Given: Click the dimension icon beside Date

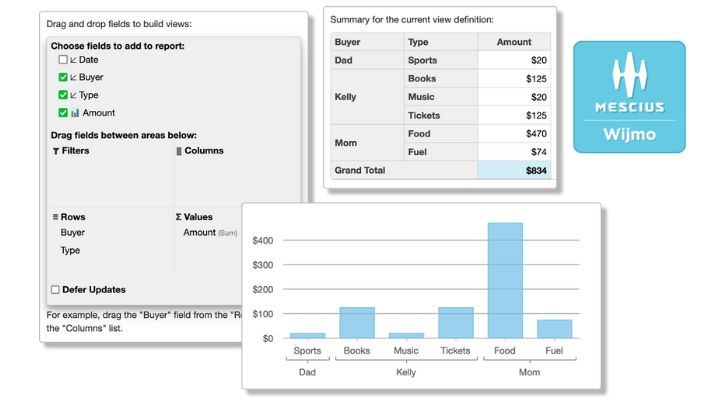Looking at the screenshot, I should [73, 60].
